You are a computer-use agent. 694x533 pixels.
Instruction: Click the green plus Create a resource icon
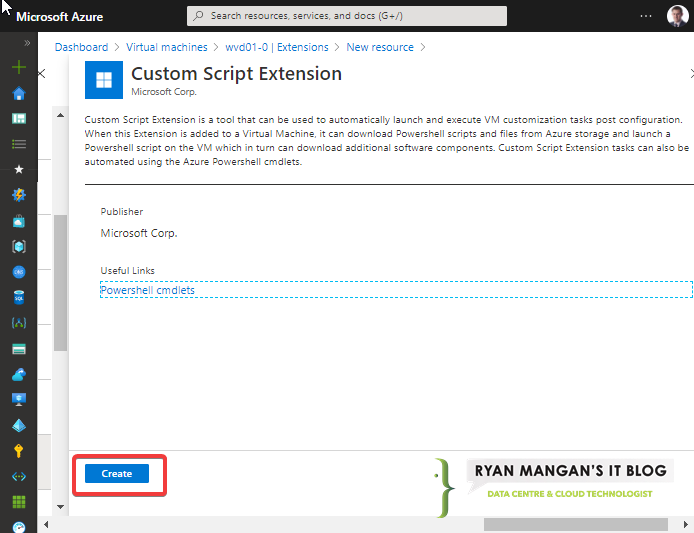pyautogui.click(x=19, y=67)
